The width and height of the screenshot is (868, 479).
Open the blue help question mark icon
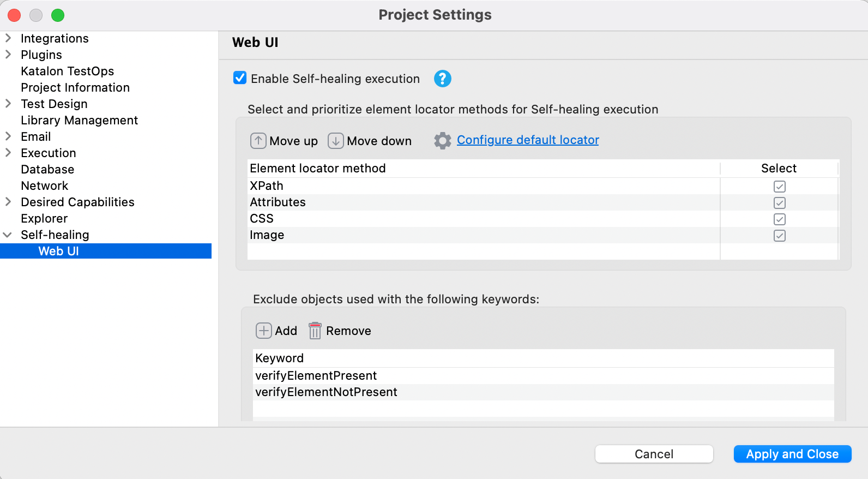tap(443, 79)
